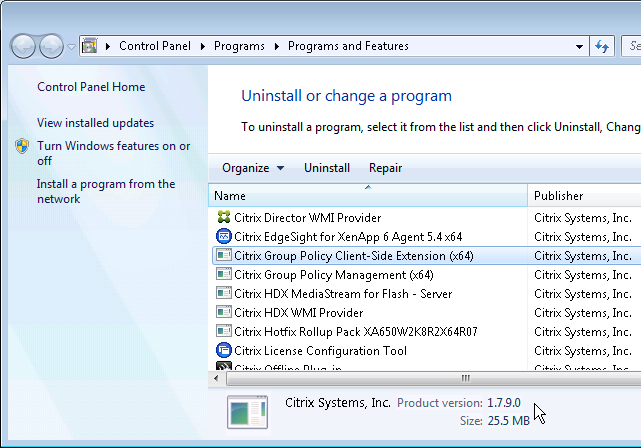The height and width of the screenshot is (448, 641).
Task: Click the horizontal scrollbar thumb
Action: (434, 378)
